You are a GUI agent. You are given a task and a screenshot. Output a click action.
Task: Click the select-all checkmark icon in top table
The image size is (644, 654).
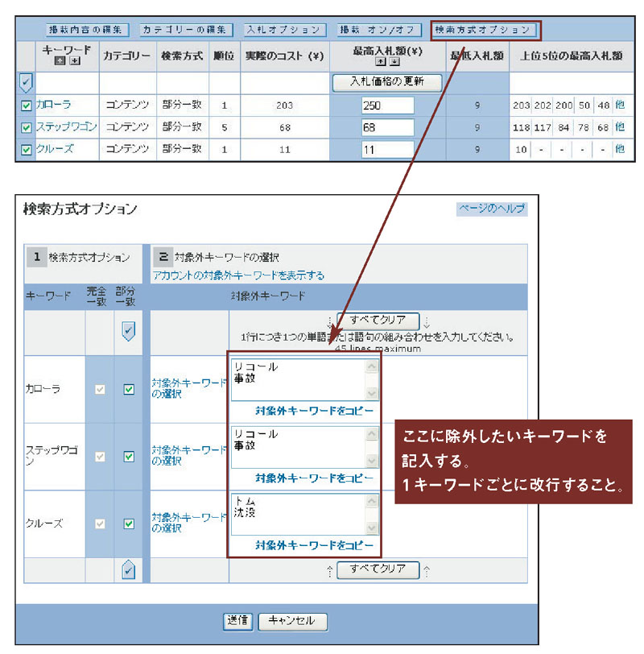[x=25, y=82]
